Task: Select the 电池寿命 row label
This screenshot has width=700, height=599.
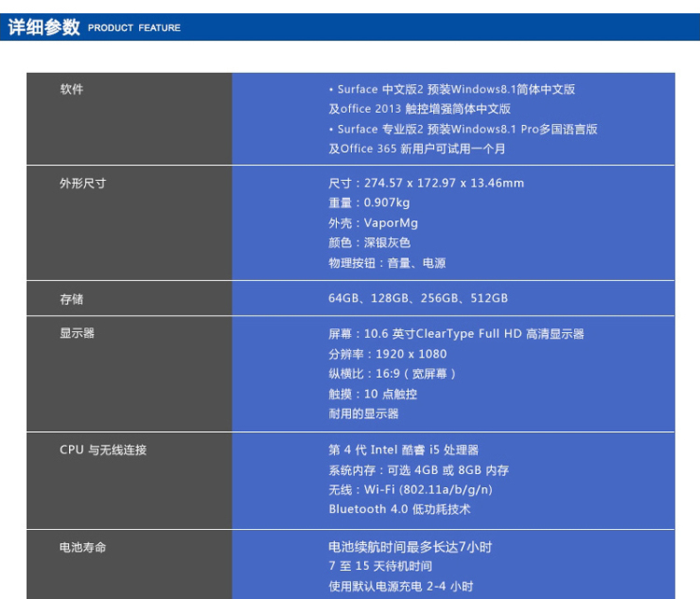Action: [83, 548]
